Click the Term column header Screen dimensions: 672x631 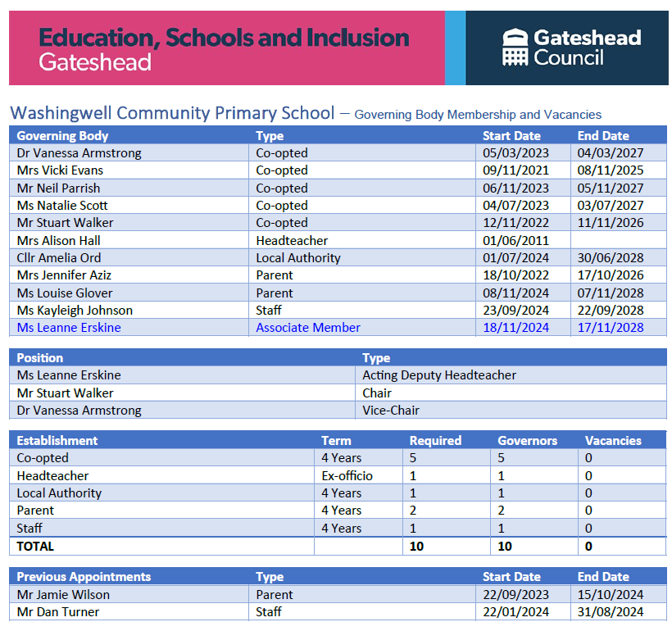click(x=336, y=441)
